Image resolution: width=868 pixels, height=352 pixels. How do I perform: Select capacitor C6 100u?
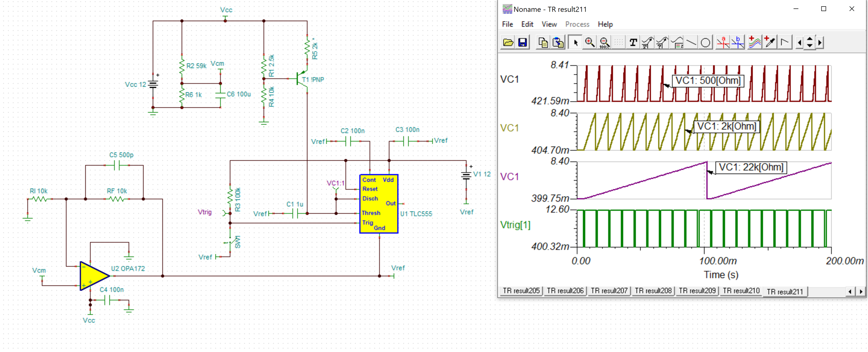pos(220,95)
